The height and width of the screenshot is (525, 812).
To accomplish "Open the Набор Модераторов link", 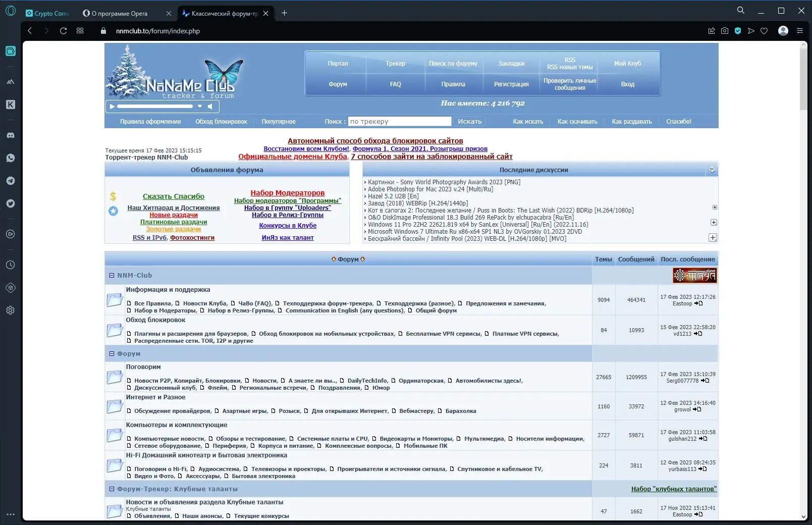I will tap(287, 193).
